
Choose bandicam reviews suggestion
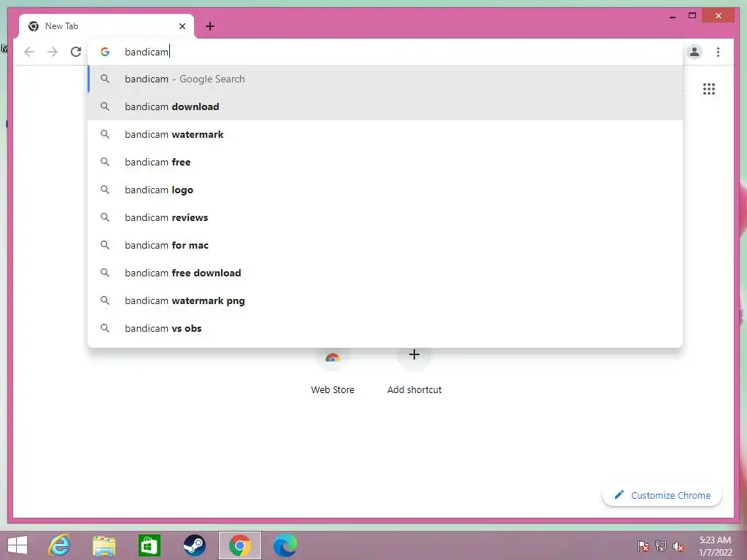tap(385, 217)
